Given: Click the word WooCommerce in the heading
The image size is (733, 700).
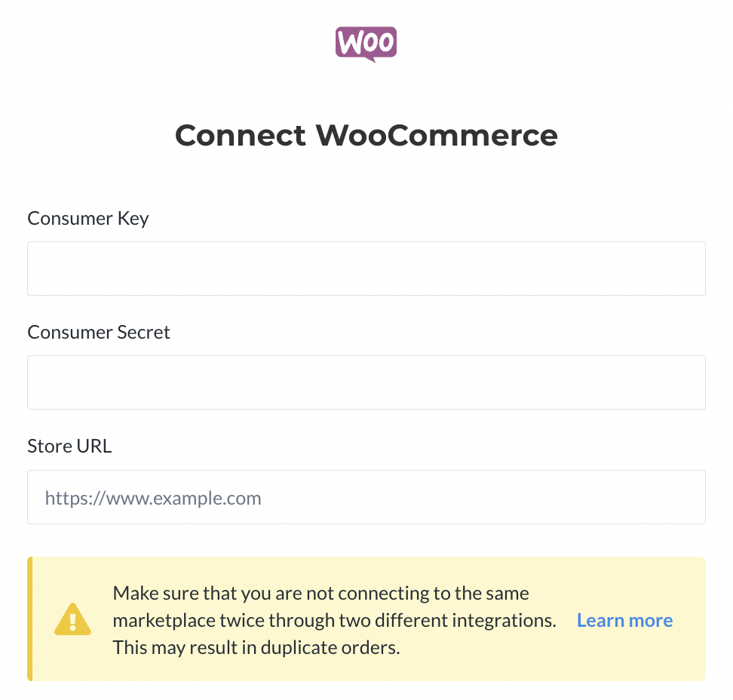Looking at the screenshot, I should point(437,136).
